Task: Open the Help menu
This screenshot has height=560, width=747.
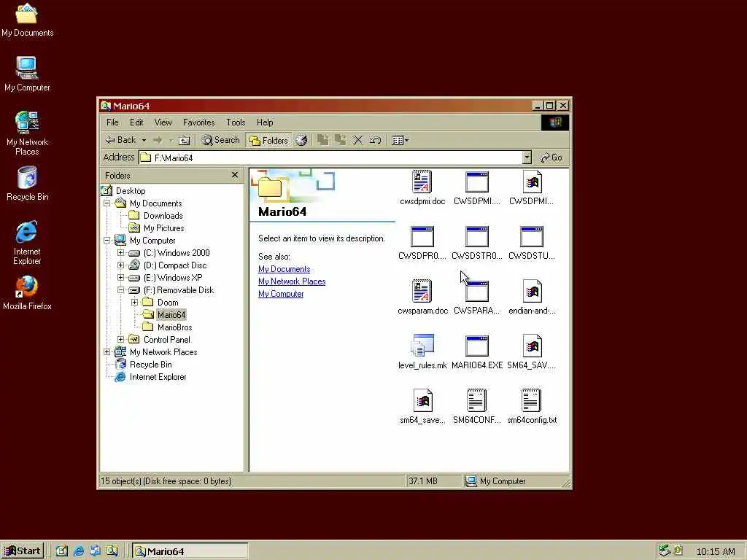Action: [x=265, y=122]
